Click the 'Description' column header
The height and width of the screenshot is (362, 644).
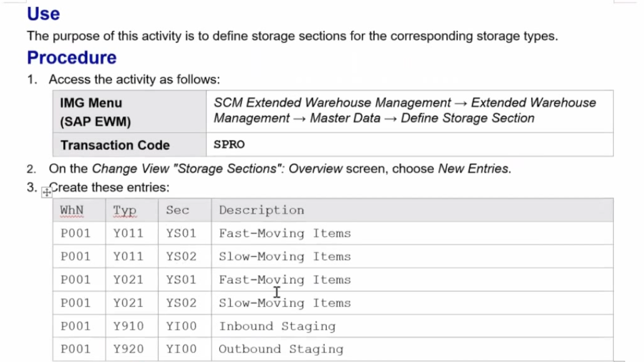262,210
